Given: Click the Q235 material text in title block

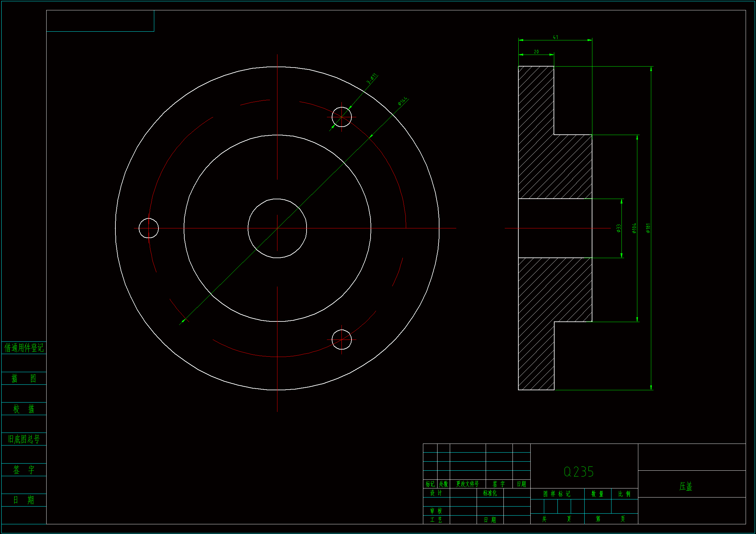Looking at the screenshot, I should tap(578, 472).
